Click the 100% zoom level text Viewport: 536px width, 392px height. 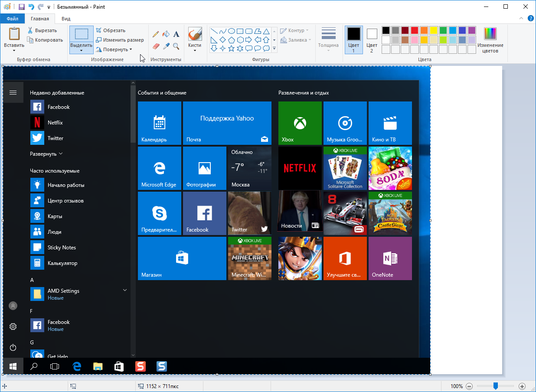point(456,386)
